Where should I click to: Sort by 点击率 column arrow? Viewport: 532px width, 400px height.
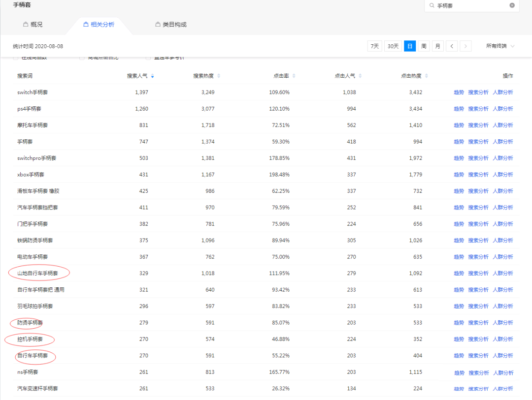[x=294, y=76]
